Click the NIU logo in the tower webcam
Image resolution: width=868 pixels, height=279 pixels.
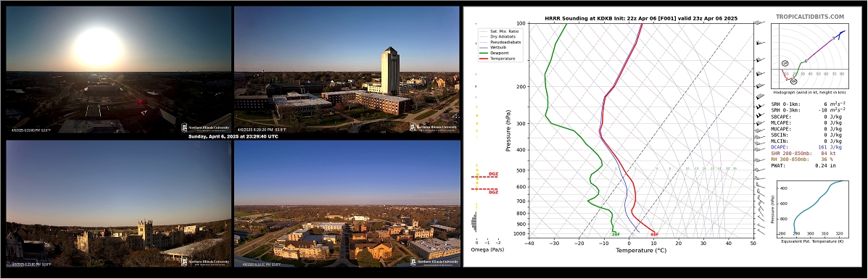(434, 128)
